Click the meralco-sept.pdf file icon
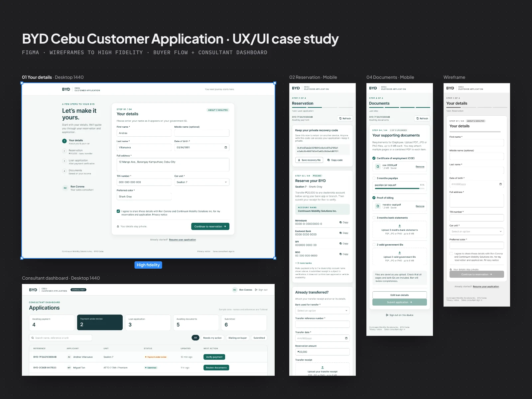 click(x=378, y=206)
